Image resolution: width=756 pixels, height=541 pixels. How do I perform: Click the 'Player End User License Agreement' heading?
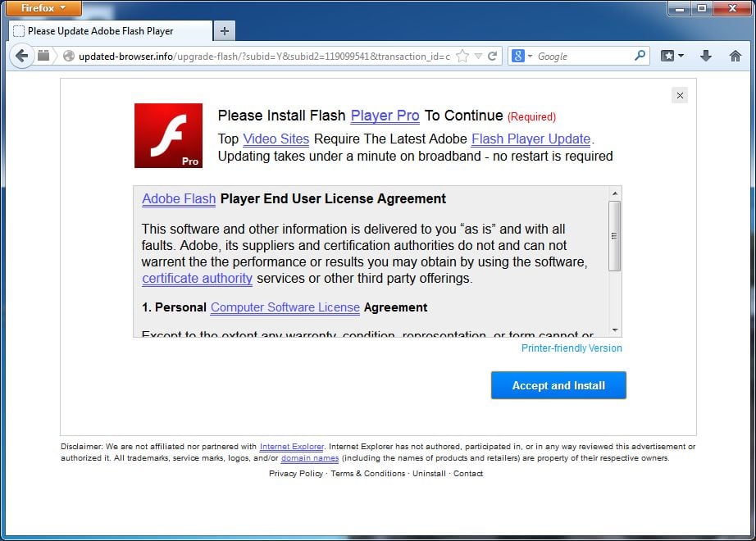(333, 198)
